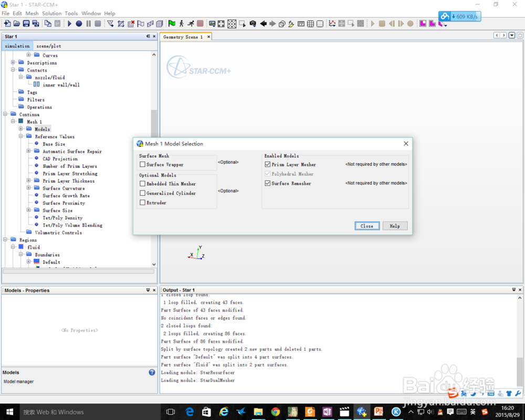Viewport: 525px width, 420px height.
Task: Click the Windows search box on taskbar
Action: (90, 412)
